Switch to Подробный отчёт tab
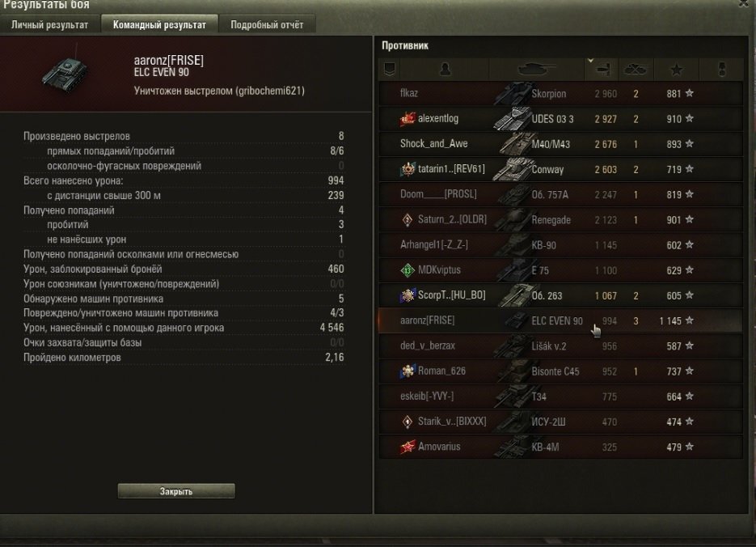Screen dimensions: 756x547 267,24
